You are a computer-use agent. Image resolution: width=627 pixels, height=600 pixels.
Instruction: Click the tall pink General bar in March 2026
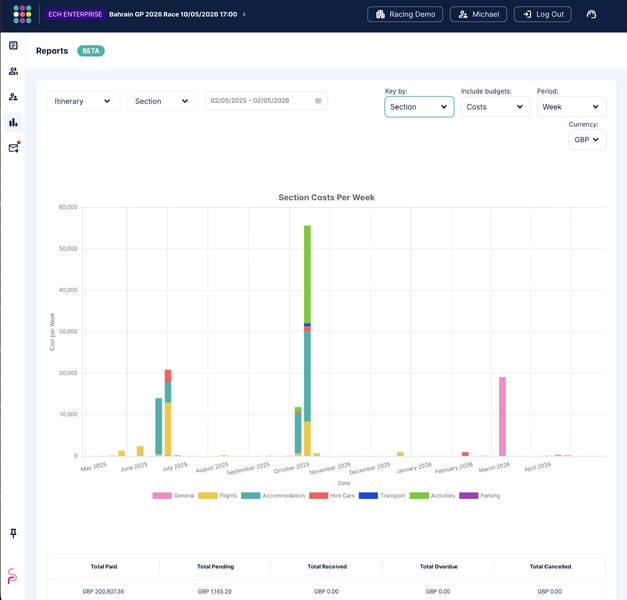[502, 416]
